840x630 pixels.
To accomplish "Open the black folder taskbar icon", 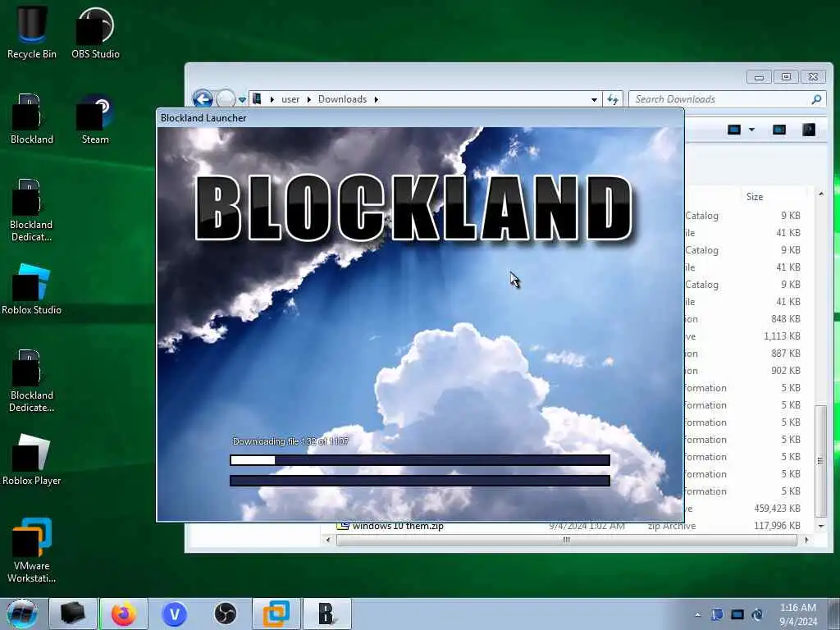I will click(x=73, y=614).
